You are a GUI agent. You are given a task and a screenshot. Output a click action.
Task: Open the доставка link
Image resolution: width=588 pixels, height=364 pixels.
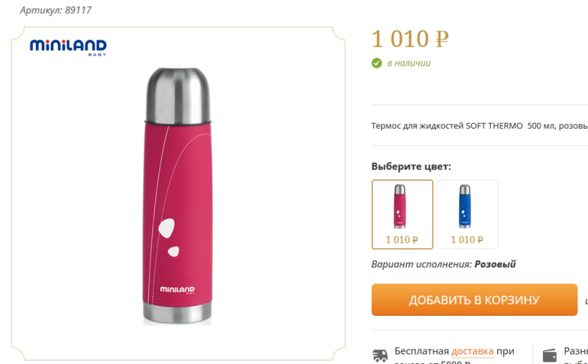[x=472, y=352]
